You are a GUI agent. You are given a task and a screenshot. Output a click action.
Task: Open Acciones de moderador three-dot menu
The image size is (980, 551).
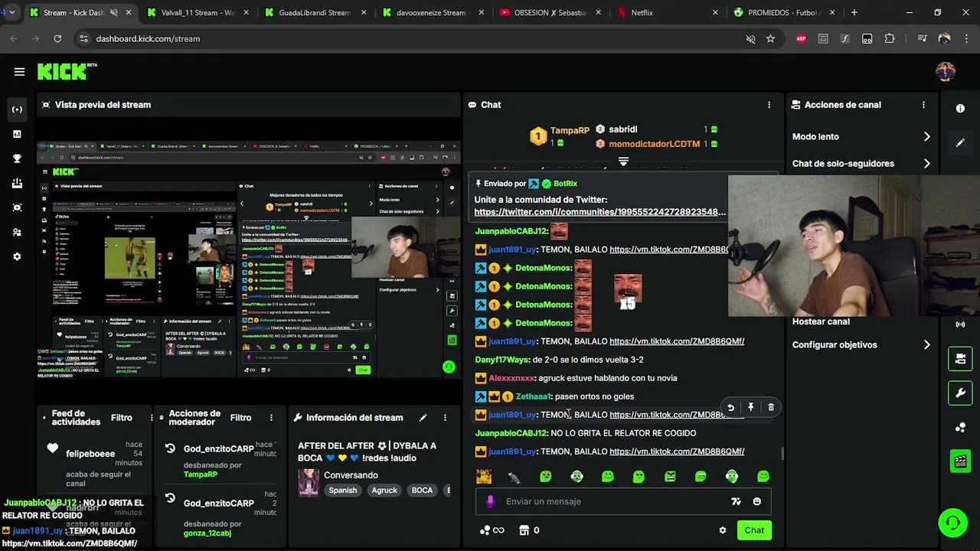(x=271, y=418)
